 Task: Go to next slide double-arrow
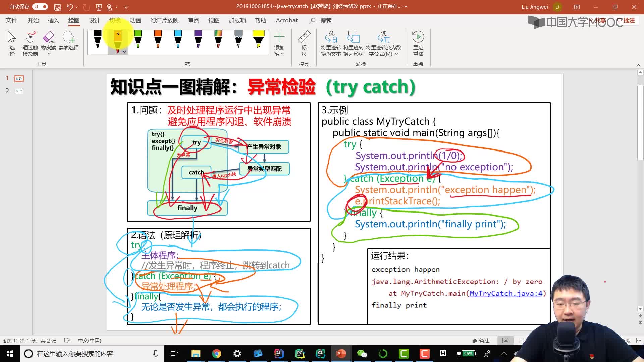(x=640, y=323)
